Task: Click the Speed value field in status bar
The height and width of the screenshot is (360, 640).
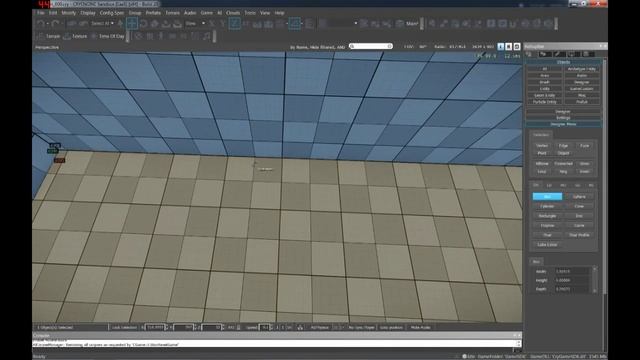Action: 264,327
